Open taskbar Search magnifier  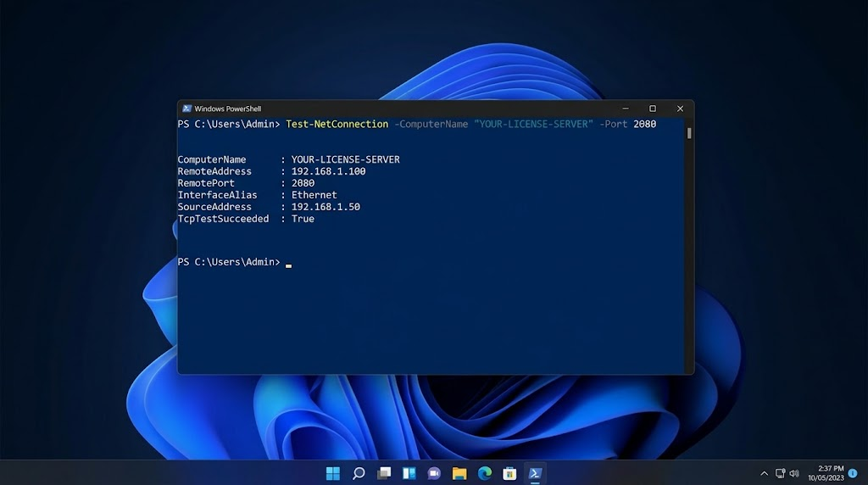359,473
